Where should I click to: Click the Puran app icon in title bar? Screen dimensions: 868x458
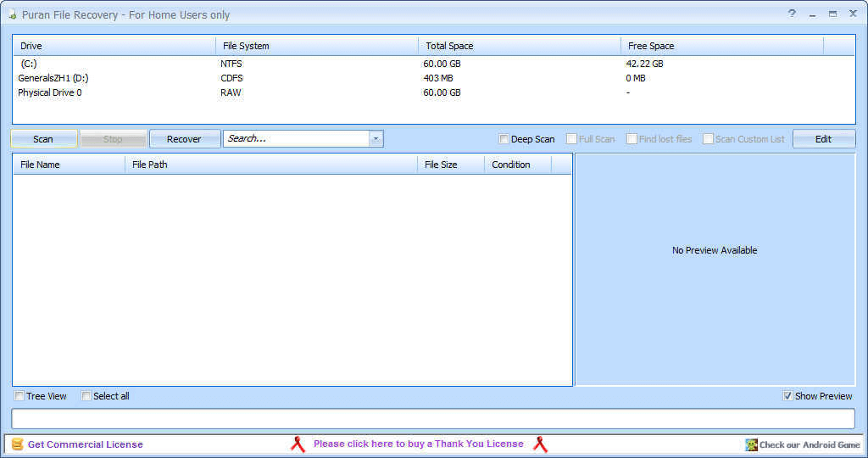pos(13,15)
